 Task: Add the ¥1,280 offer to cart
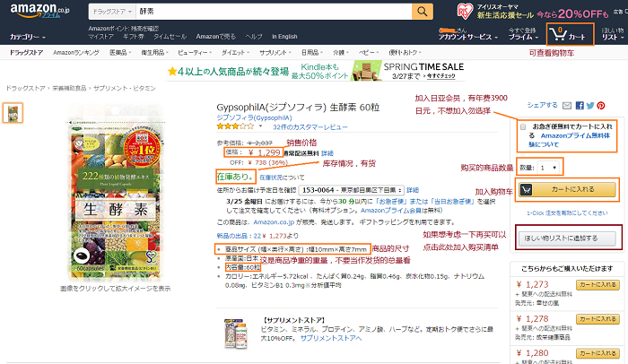coord(598,353)
